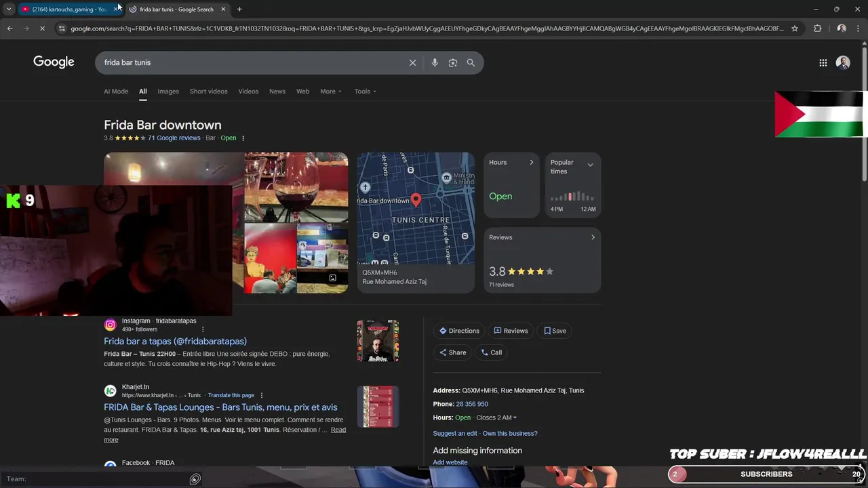Click Translate this page link

[x=231, y=395]
